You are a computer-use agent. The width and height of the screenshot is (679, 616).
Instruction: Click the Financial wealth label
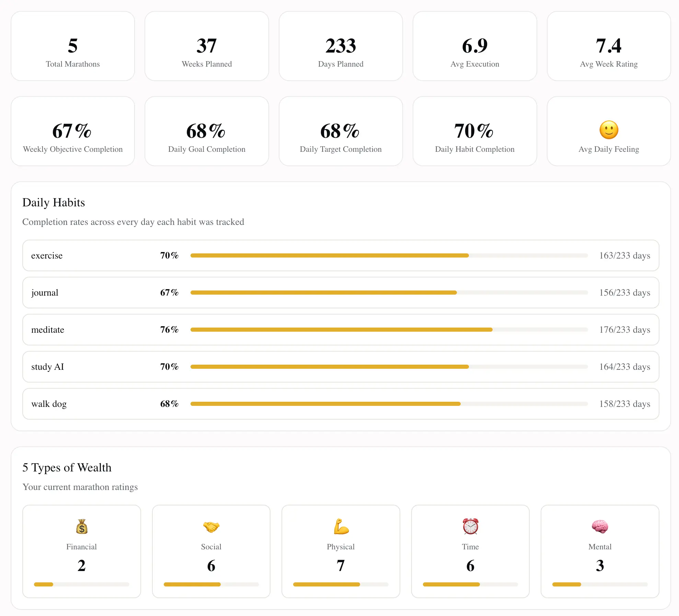[82, 547]
